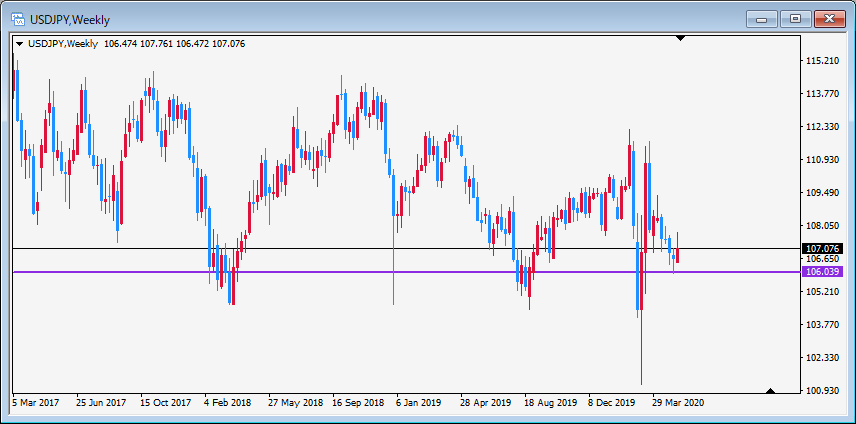Image resolution: width=856 pixels, height=424 pixels.
Task: Expand the USDJPY,Weekly dropdown arrow in chart
Action: 20,44
